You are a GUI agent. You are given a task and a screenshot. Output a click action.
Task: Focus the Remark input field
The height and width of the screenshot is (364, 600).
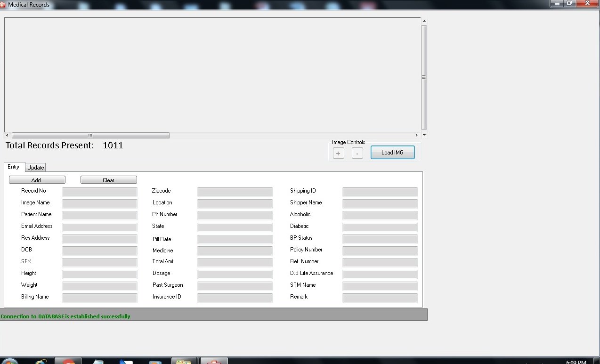point(380,298)
